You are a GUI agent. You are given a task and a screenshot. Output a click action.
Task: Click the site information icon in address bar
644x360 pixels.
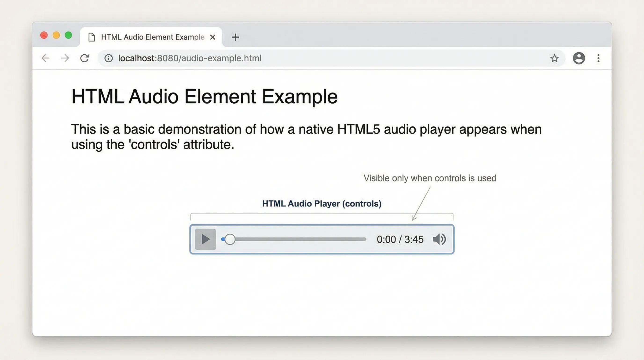point(109,58)
